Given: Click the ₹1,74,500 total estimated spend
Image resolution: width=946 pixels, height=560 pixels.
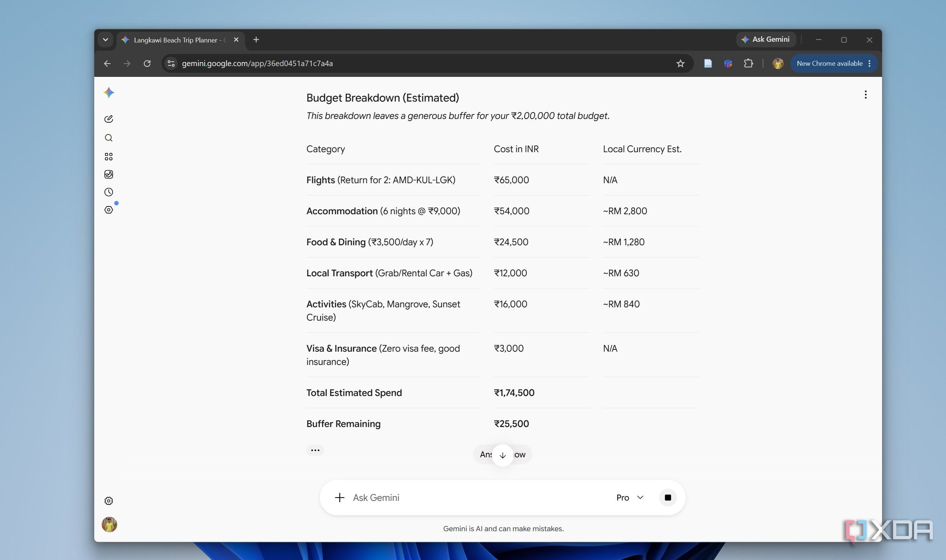Looking at the screenshot, I should click(514, 392).
